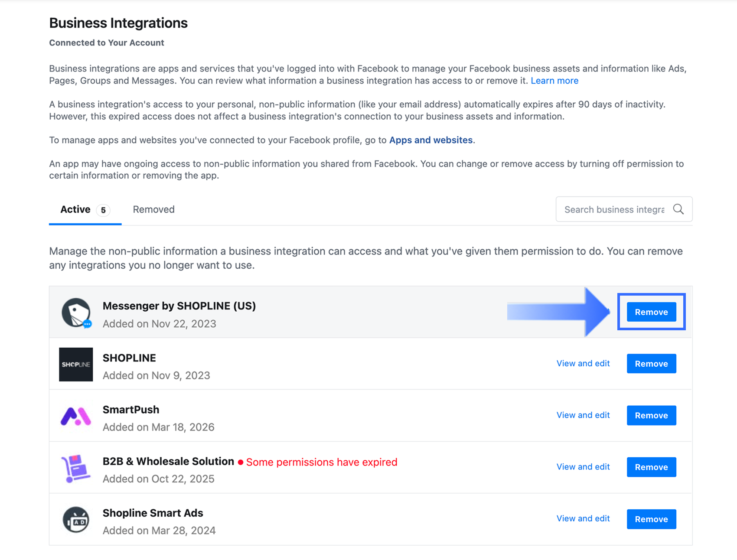Open the Apps and websites link

click(x=431, y=140)
